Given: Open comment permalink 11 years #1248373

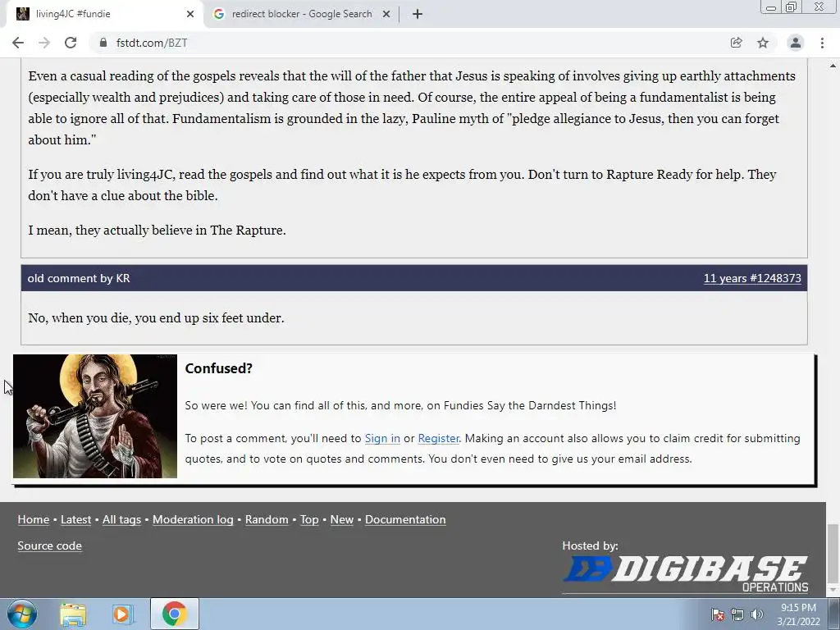Looking at the screenshot, I should 752,278.
